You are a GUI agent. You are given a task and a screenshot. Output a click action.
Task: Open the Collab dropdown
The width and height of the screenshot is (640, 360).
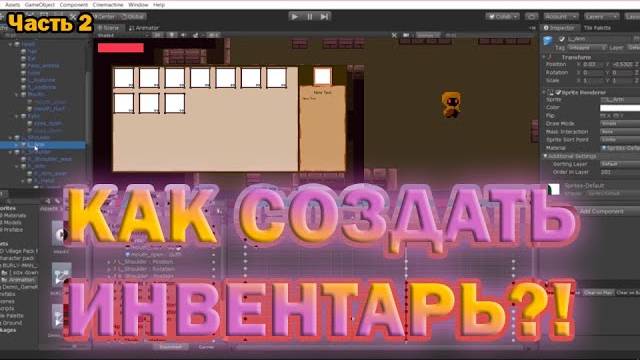point(502,17)
